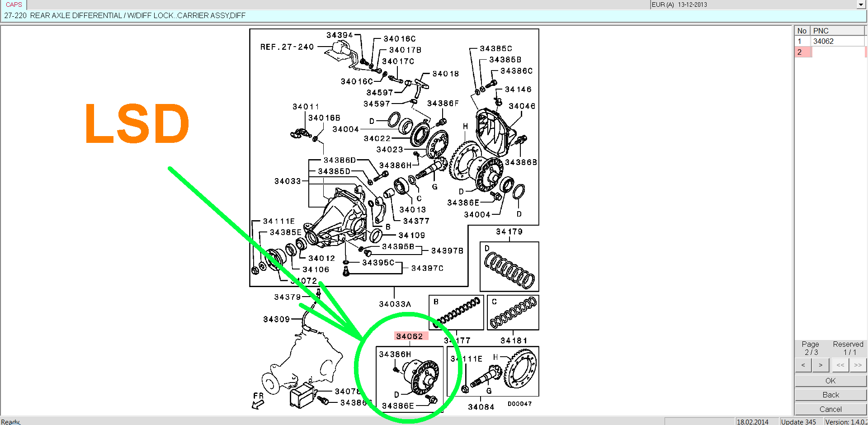The height and width of the screenshot is (425, 868).
Task: Pick part label 34386D
Action: pos(340,161)
